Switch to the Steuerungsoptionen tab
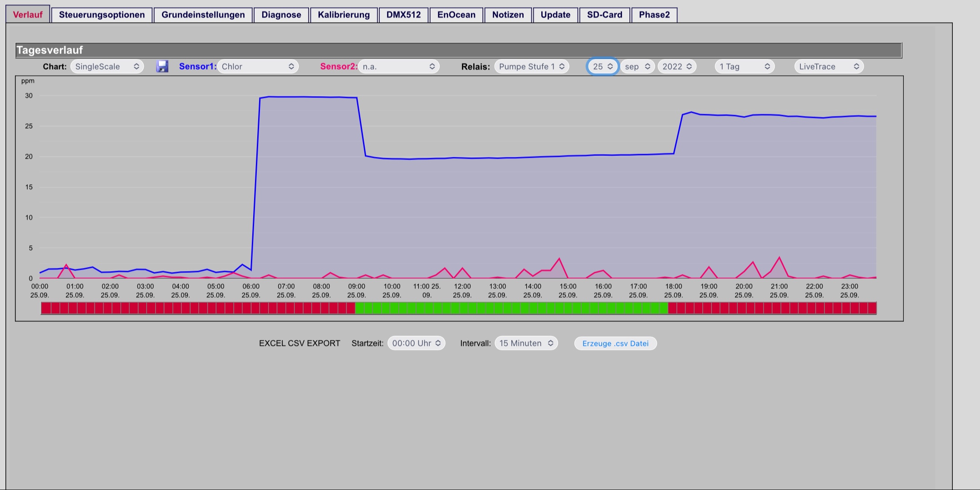The height and width of the screenshot is (490, 980). (x=102, y=15)
